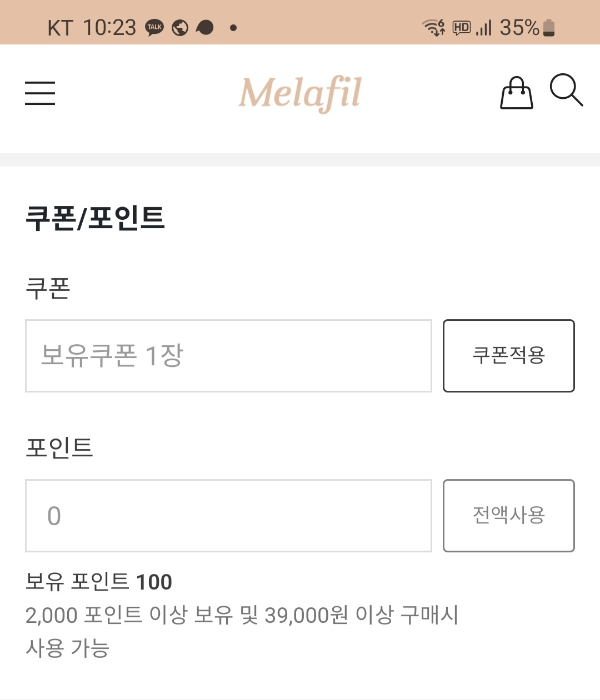Tap the battery indicator icon
Image resolution: width=600 pixels, height=700 pixels.
point(549,27)
